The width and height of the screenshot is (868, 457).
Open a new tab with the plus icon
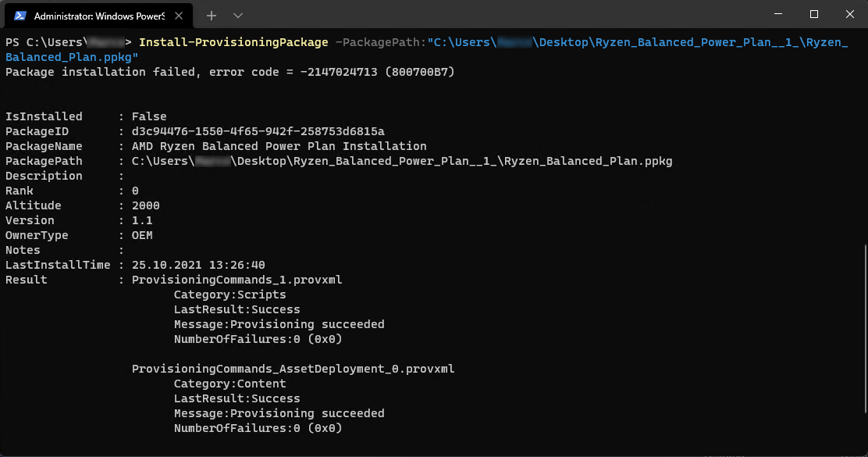point(212,15)
